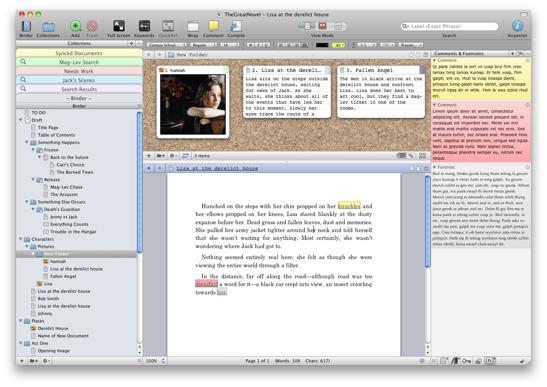Click the Comment toolbar icon
Viewport: 547px width, 387px height.
click(213, 26)
